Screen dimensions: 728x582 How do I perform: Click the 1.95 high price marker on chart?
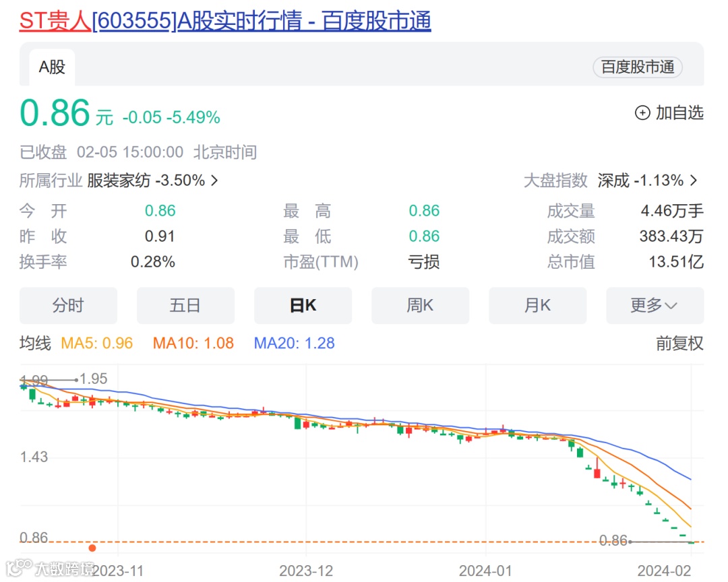[93, 379]
